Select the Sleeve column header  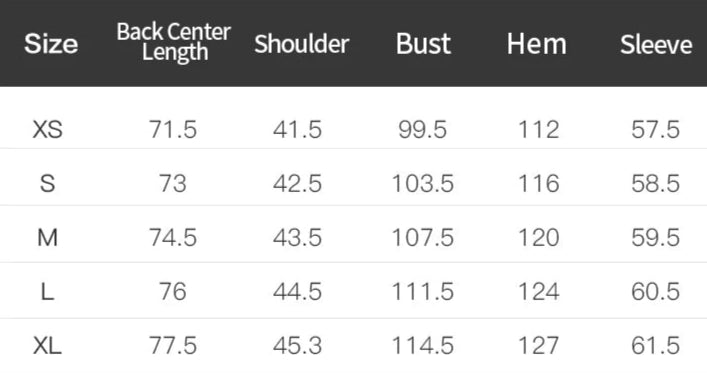click(656, 44)
